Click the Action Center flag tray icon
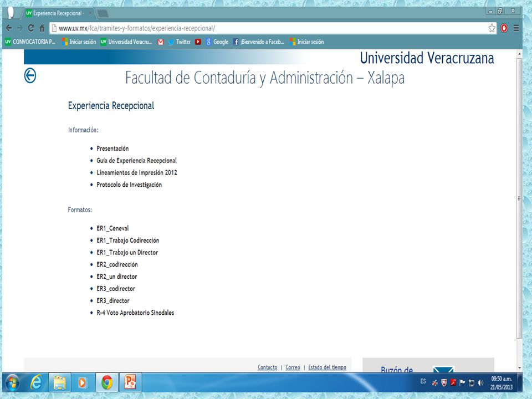Screen dimensions: 532x399 pyautogui.click(x=462, y=383)
